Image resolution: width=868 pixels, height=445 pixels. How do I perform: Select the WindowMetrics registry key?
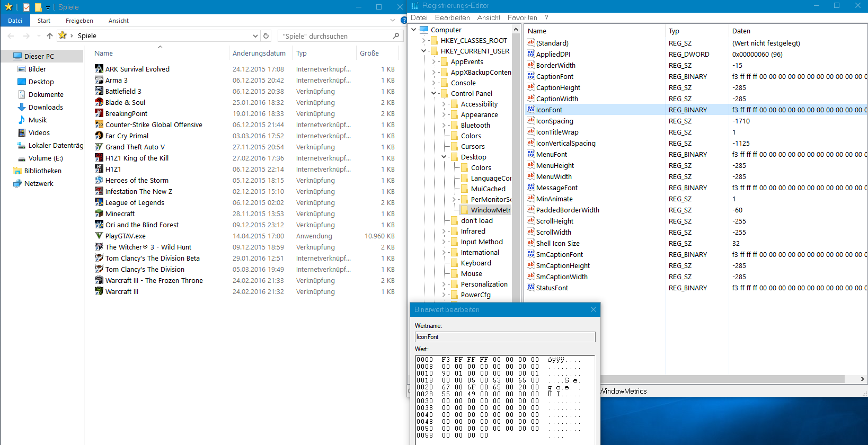(490, 210)
